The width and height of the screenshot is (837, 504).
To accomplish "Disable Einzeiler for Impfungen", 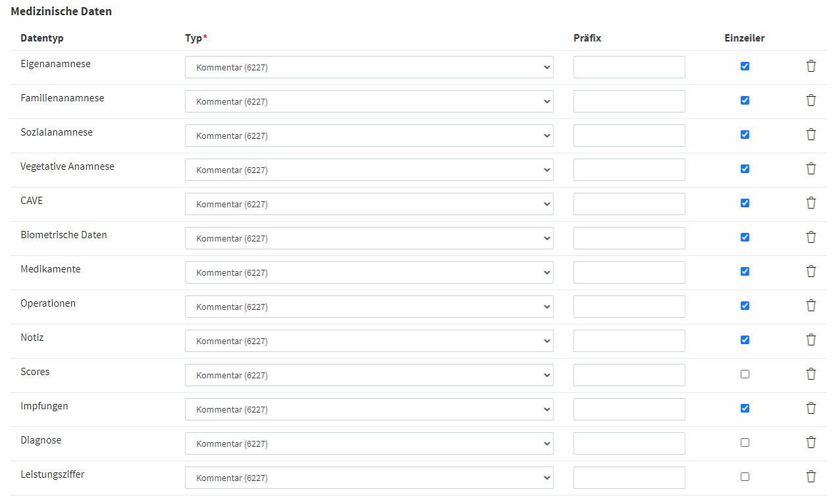I will click(x=745, y=408).
